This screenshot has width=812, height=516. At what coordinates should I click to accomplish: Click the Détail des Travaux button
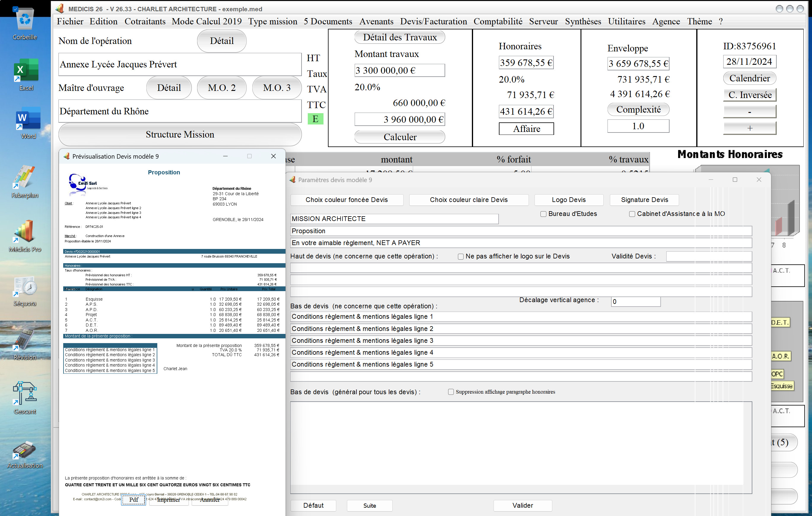[x=399, y=37]
